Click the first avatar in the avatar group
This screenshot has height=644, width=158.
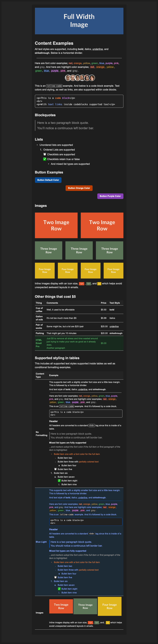[x=68, y=78]
